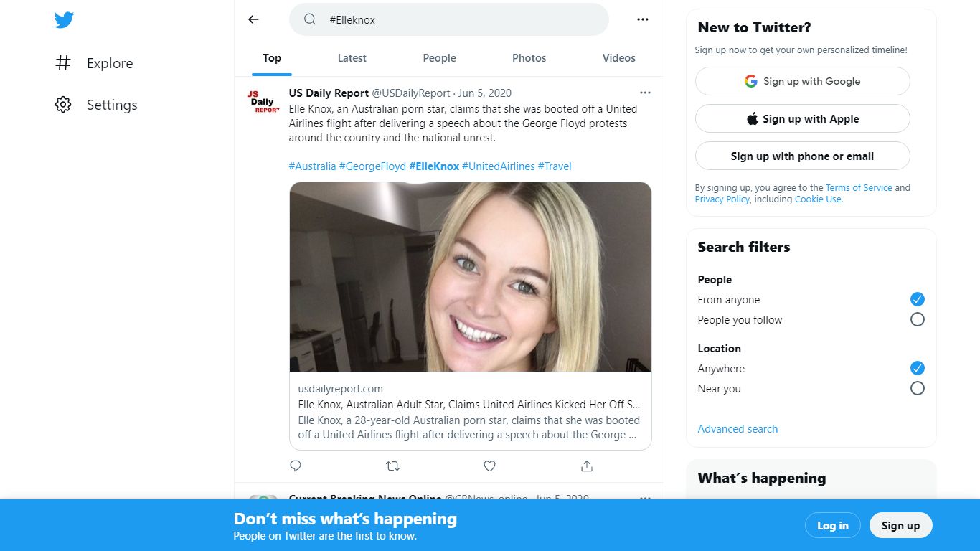The height and width of the screenshot is (551, 980).
Task: Go back using the arrow icon
Action: [x=253, y=19]
